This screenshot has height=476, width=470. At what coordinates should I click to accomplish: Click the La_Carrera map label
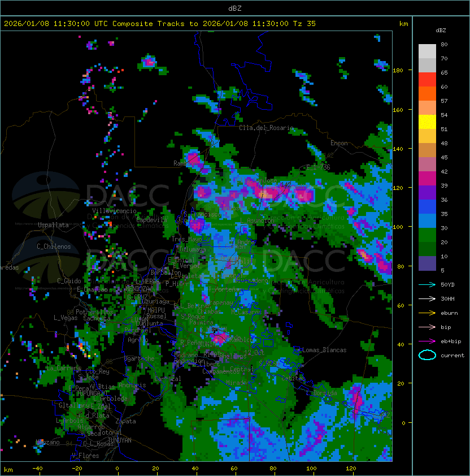pos(64,368)
